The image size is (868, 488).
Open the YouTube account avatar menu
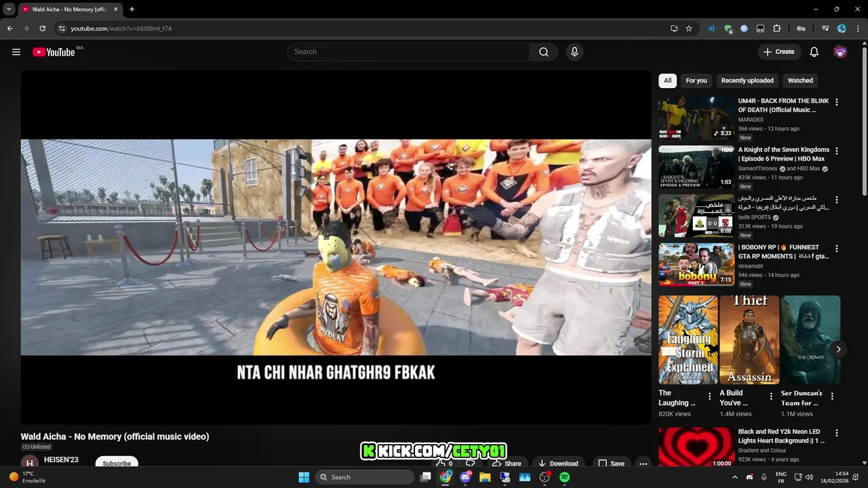pos(840,52)
